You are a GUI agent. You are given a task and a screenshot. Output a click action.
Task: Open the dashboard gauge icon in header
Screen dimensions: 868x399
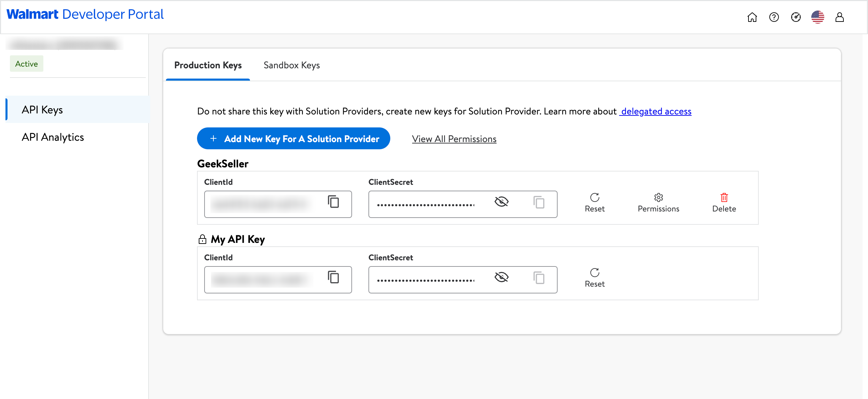796,17
